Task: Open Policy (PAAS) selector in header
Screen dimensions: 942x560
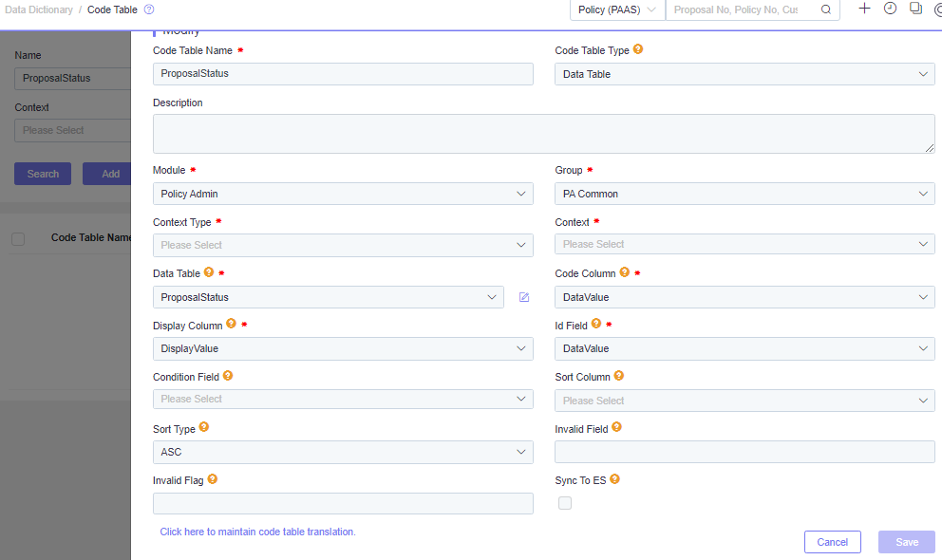Action: 617,9
